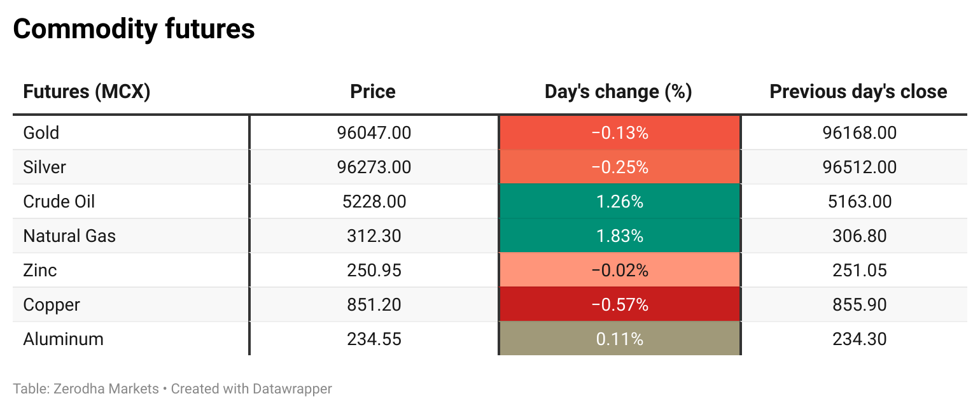Open the Created with Datawrapper link
This screenshot has width=980, height=410.
[x=251, y=388]
